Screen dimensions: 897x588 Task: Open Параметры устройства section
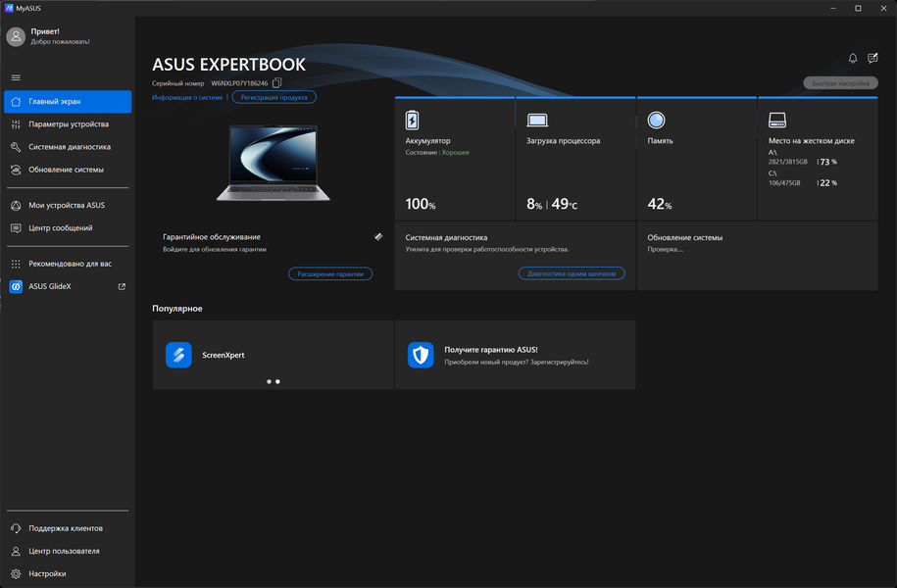[x=68, y=124]
